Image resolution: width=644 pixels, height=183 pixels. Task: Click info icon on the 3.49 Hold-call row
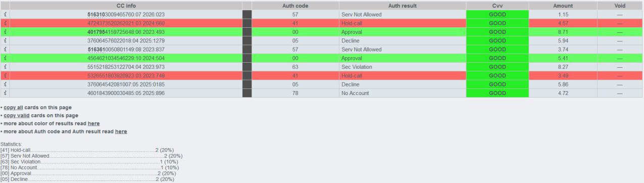click(5, 76)
